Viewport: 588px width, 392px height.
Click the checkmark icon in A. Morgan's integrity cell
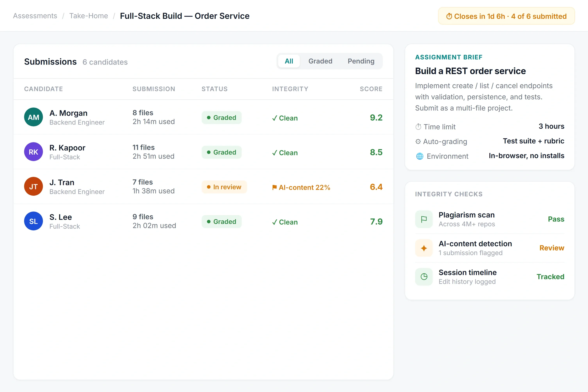tap(275, 118)
